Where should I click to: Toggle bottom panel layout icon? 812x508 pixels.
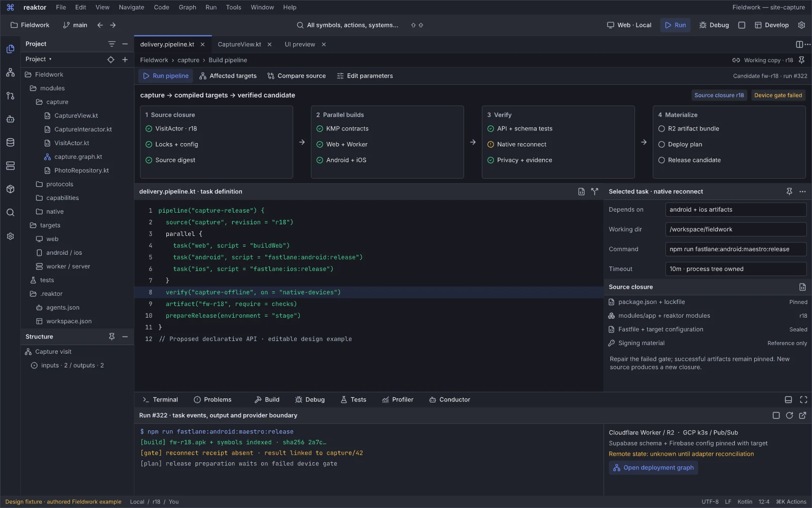click(x=788, y=399)
